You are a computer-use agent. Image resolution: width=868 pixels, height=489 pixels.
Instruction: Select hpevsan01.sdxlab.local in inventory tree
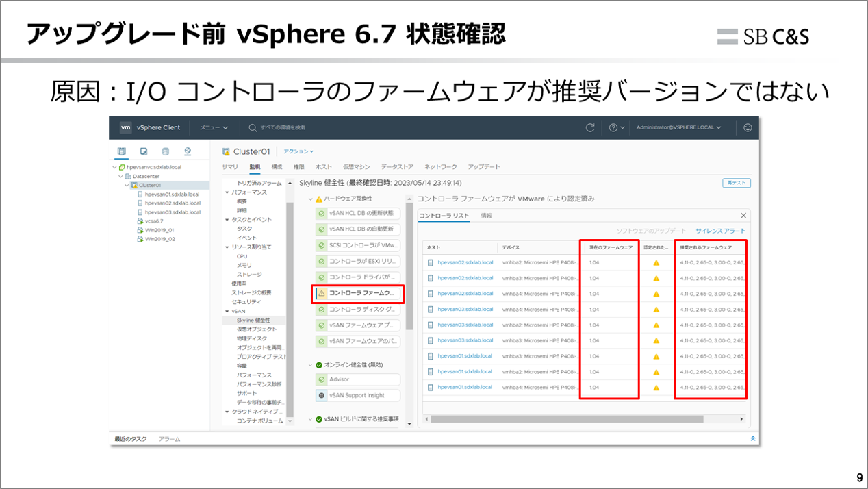[x=173, y=194]
